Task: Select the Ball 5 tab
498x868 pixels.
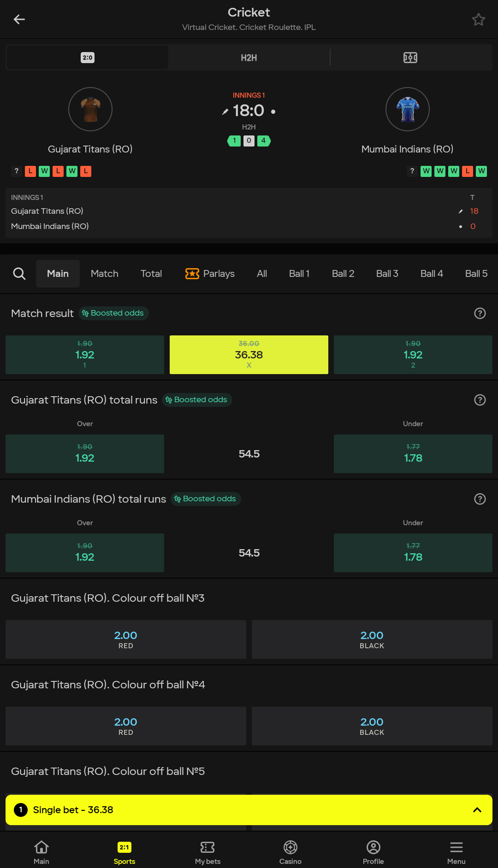Action: [476, 274]
